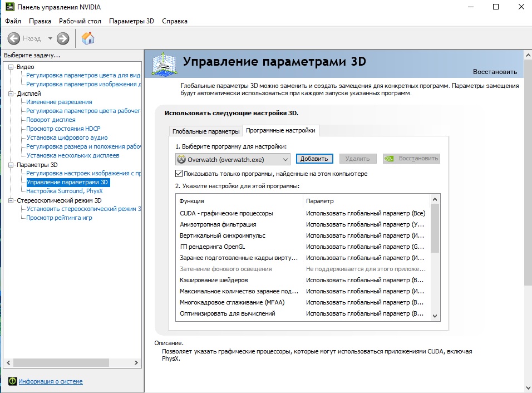Click 'Восстановить' in the header banner
The image size is (532, 393).
tap(495, 72)
